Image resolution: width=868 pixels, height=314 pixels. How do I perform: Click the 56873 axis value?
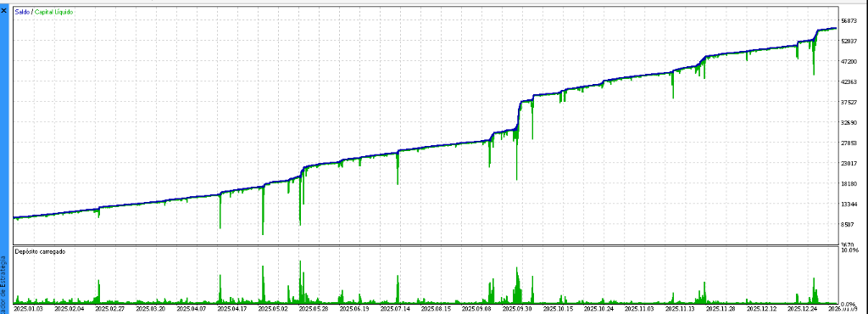[x=849, y=20]
